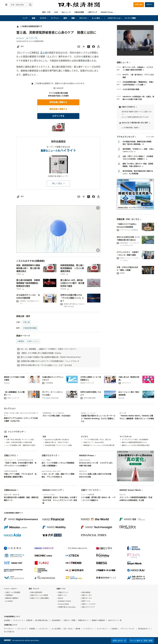Open NIKKEI Asia logo link
The height and width of the screenshot is (644, 158).
12,535
